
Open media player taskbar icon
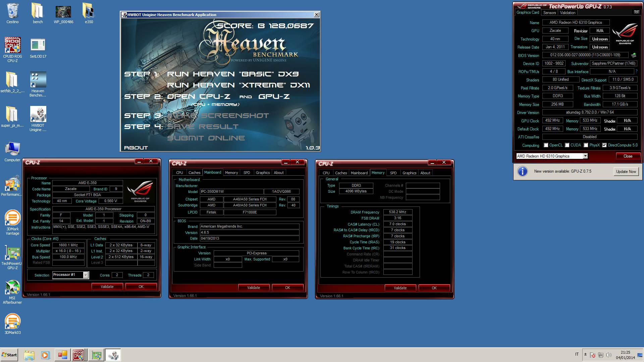pos(45,355)
